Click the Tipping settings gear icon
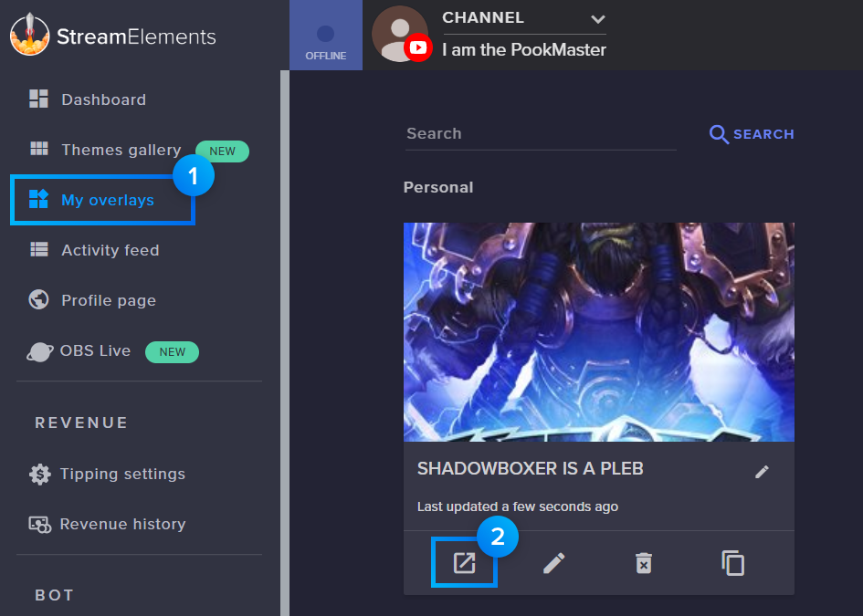 (39, 474)
